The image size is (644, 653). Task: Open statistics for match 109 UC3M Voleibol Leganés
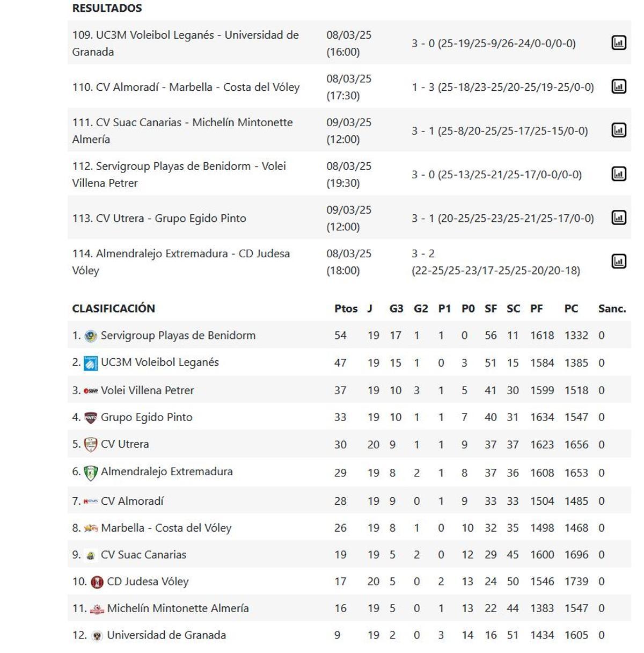click(x=620, y=43)
